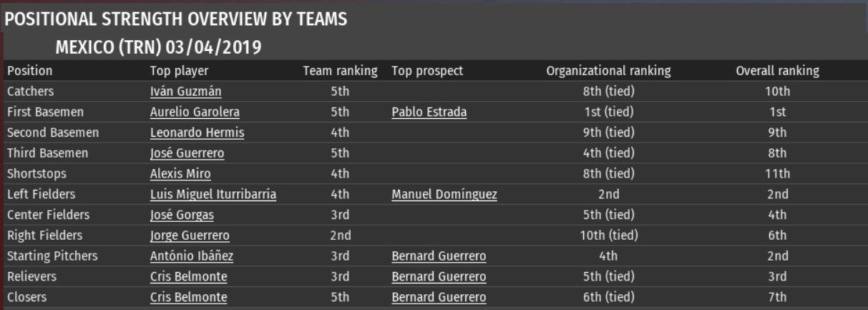Sort by the Organizational ranking header
868x310 pixels.
pyautogui.click(x=608, y=71)
